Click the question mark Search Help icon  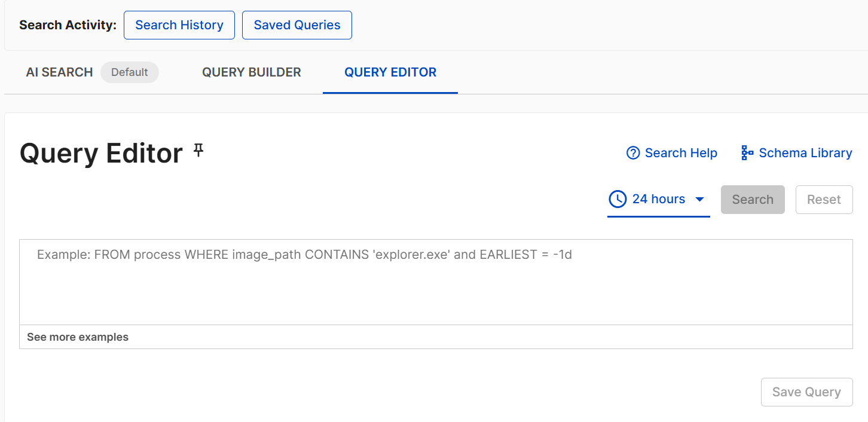633,153
